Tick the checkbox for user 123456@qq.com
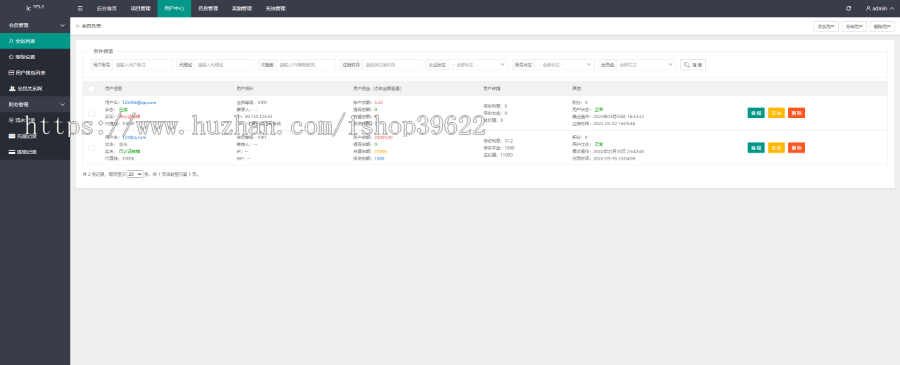This screenshot has height=365, width=900. tap(91, 113)
